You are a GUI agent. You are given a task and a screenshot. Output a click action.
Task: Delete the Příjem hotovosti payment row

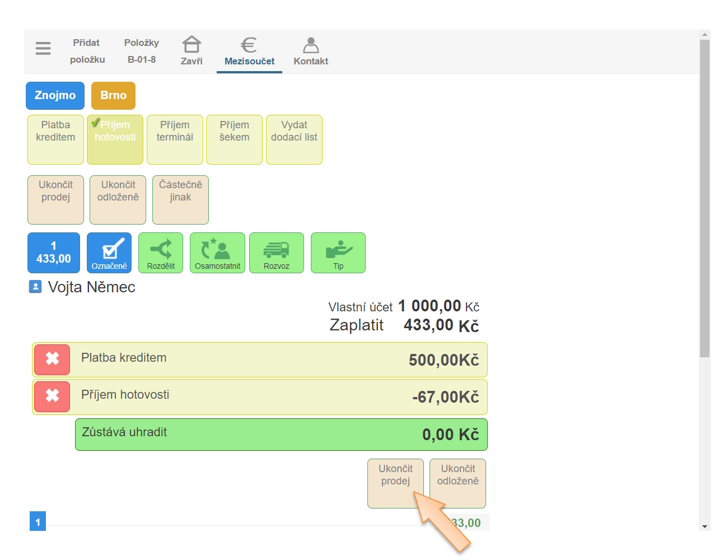(52, 396)
